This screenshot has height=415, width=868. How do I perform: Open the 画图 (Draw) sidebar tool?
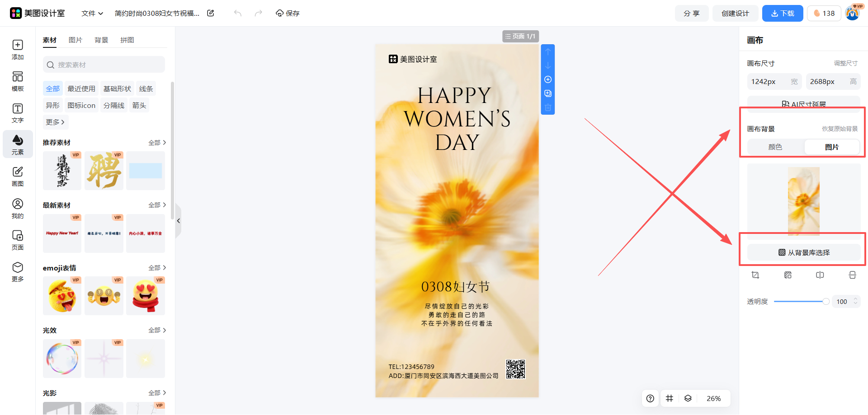(x=18, y=176)
